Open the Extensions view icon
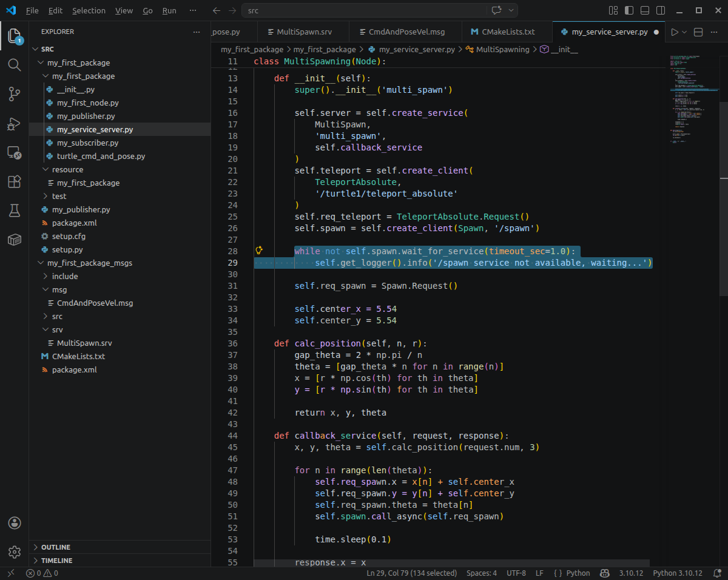 click(x=15, y=181)
